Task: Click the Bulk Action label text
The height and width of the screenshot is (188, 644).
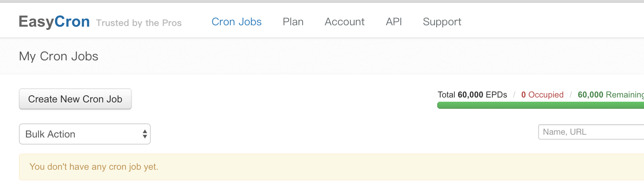Action: 50,134
